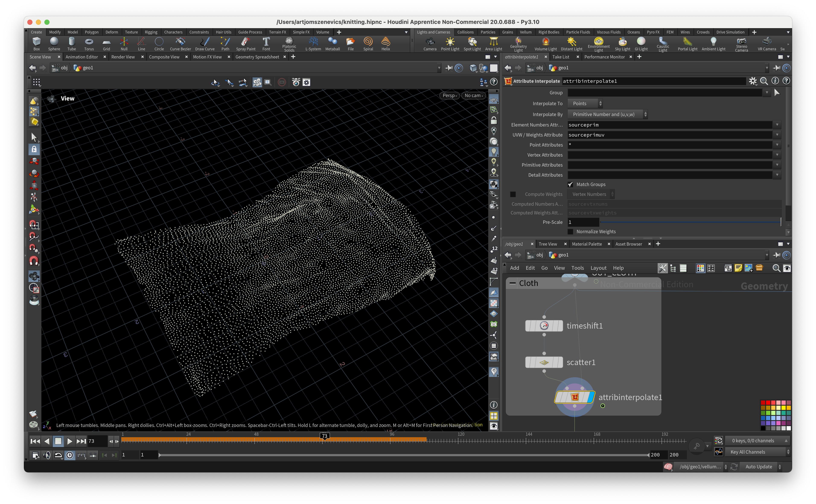816x504 pixels.
Task: Click the Spray Paint shelf tool
Action: [246, 44]
